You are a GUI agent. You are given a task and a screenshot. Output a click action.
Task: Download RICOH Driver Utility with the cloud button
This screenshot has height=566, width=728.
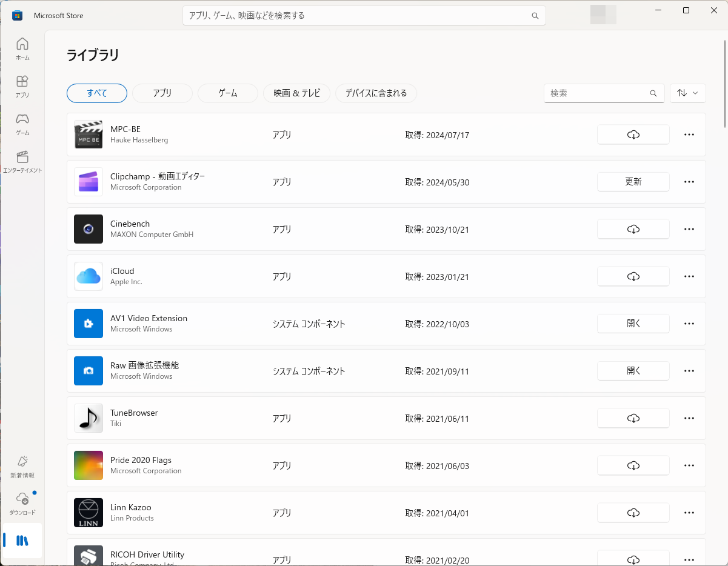tap(633, 558)
